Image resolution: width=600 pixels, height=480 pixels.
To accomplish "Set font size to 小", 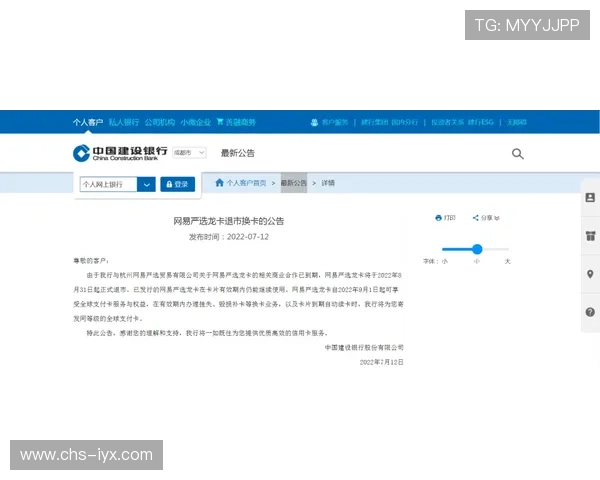I will (445, 261).
